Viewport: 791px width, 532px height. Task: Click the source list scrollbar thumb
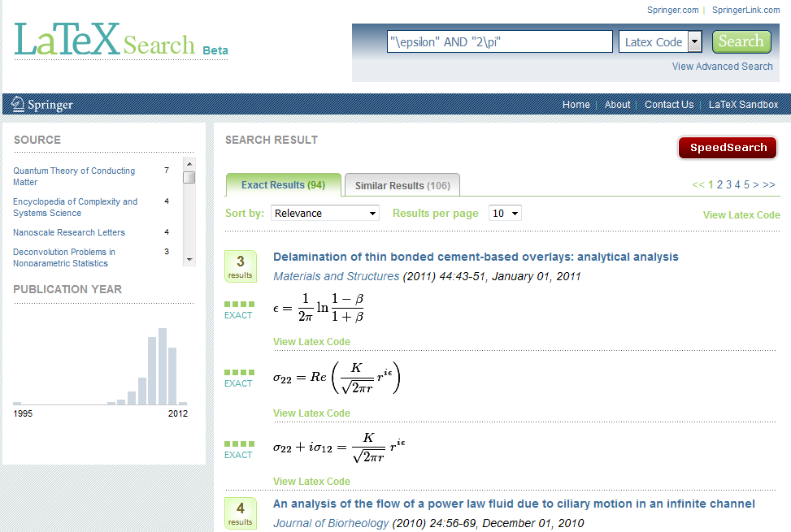[x=189, y=178]
